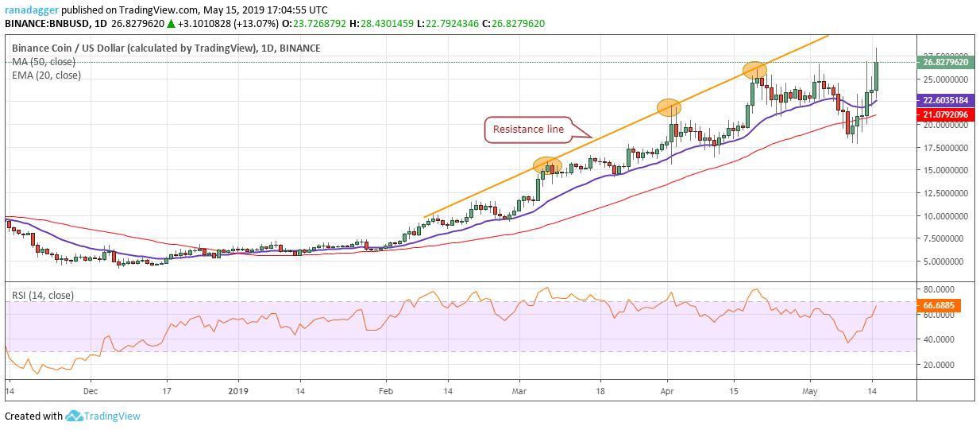
Task: Click the latest tall green candlestick
Action: [x=877, y=76]
